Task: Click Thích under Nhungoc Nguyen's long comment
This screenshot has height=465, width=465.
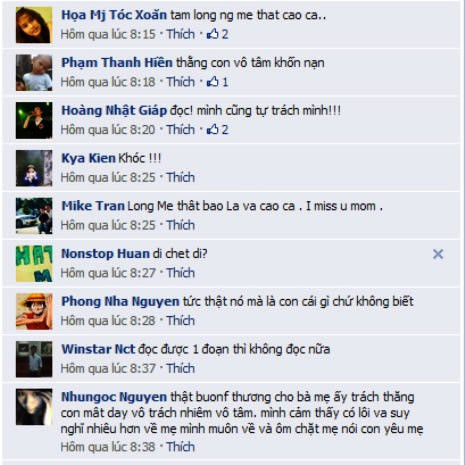Action: pyautogui.click(x=181, y=447)
